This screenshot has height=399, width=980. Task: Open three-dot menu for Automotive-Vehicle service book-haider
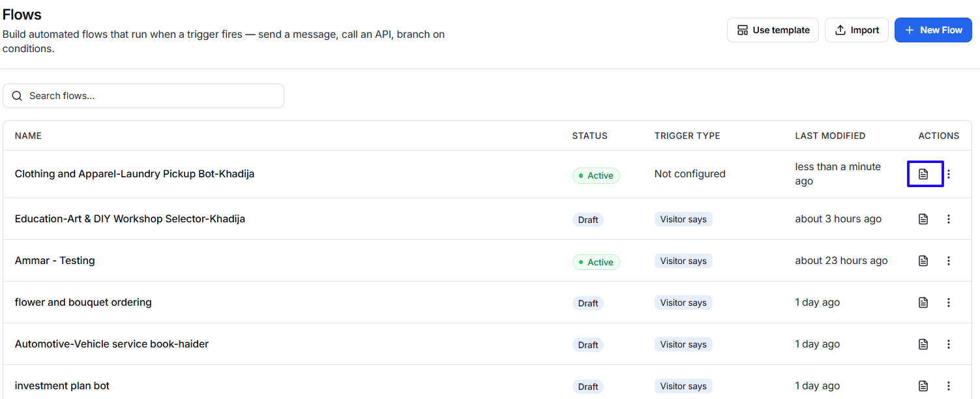[949, 344]
